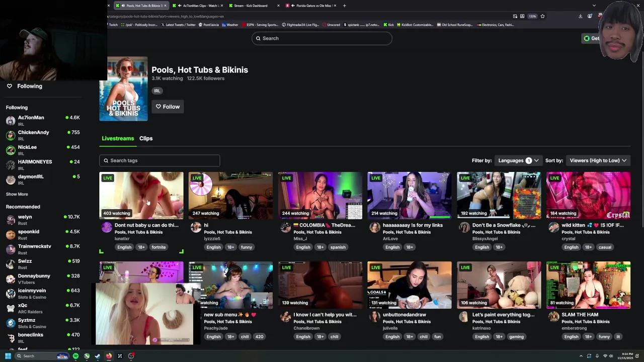Click the magnifier icon in the Kick search bar
The image size is (644, 362).
[258, 38]
